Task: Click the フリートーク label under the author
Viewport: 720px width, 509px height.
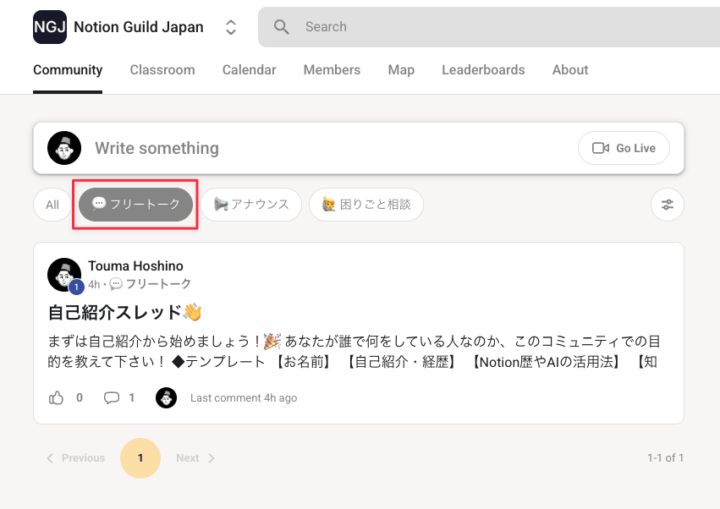Action: click(150, 284)
